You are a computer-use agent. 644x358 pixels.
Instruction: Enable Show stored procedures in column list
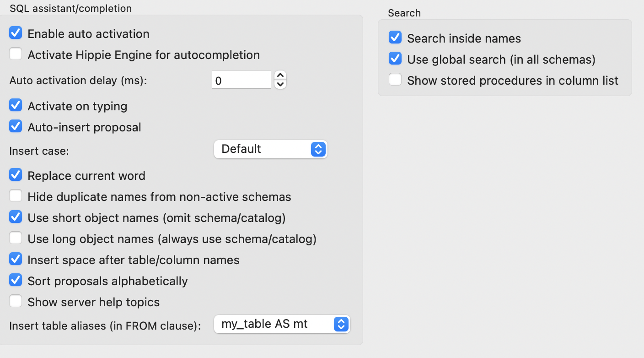395,79
